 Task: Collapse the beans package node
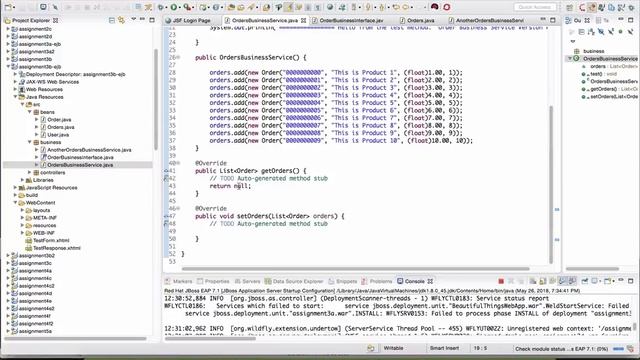pos(30,112)
